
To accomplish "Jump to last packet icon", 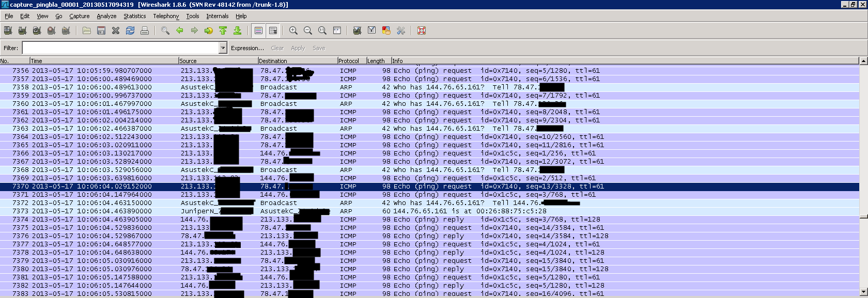I will click(238, 31).
